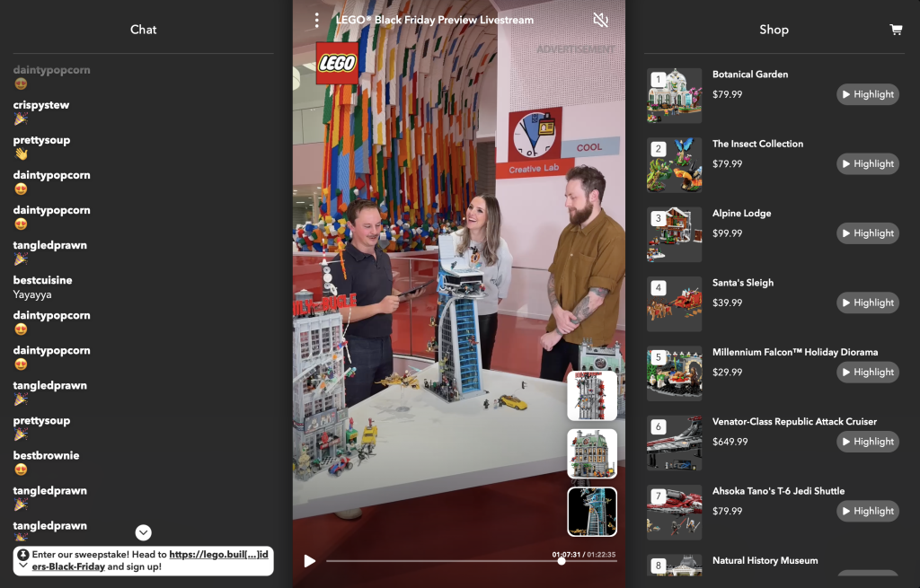The width and height of the screenshot is (920, 588).
Task: Click the Ahsoka Tano's T-6 Jedi Shuttle title
Action: [778, 491]
